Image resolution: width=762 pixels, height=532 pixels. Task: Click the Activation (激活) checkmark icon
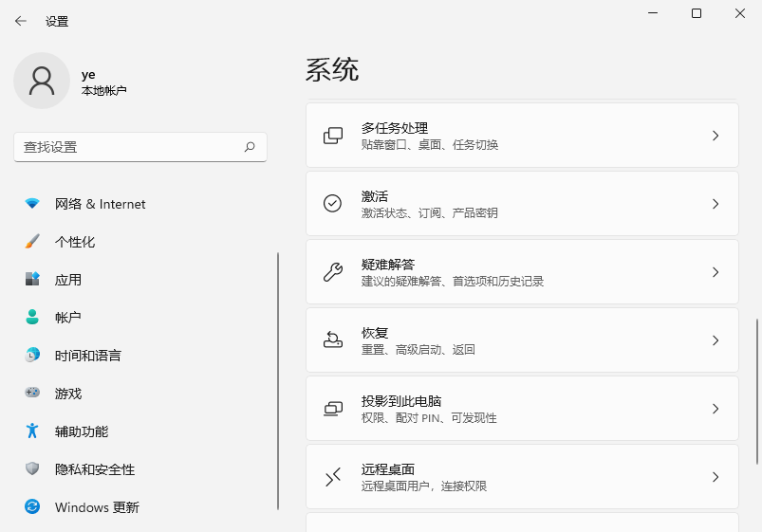point(333,204)
